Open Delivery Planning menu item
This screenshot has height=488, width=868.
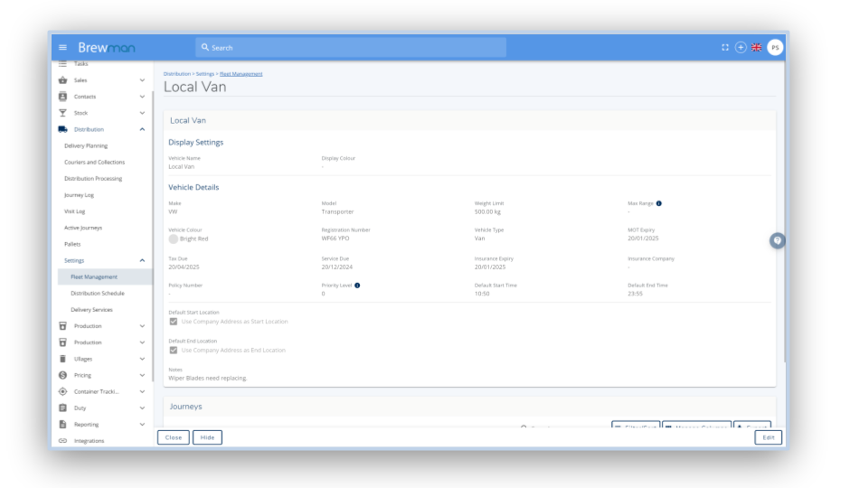(86, 146)
